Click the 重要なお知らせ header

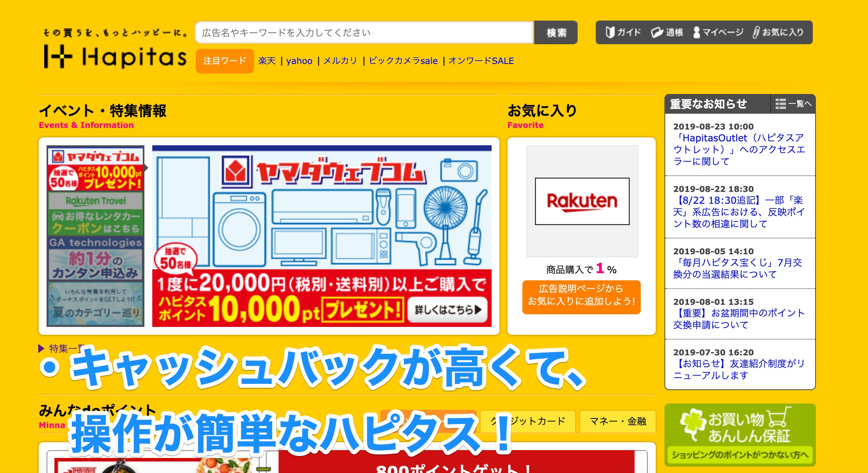709,104
